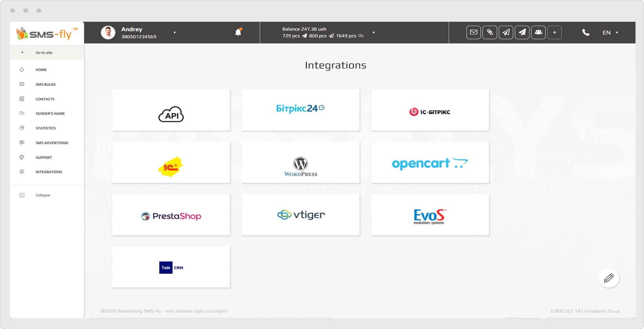Click the Balance 247.38 uah text
This screenshot has height=329, width=644.
click(304, 29)
